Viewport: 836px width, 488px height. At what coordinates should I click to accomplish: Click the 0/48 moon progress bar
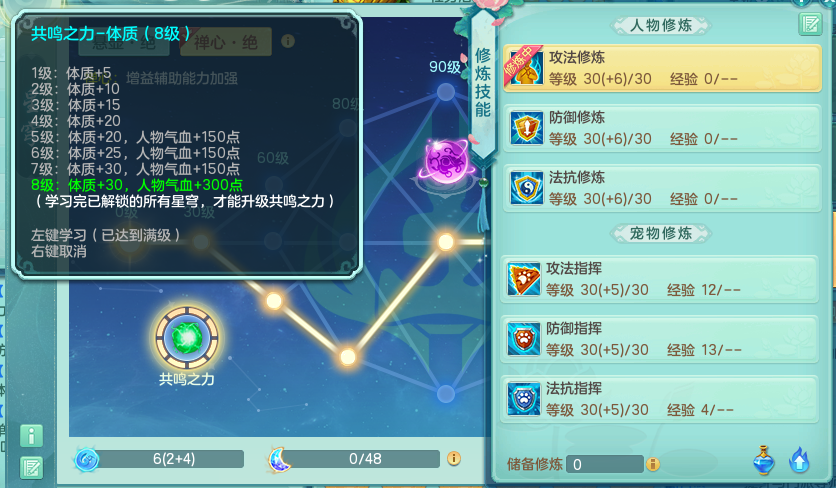(x=355, y=459)
